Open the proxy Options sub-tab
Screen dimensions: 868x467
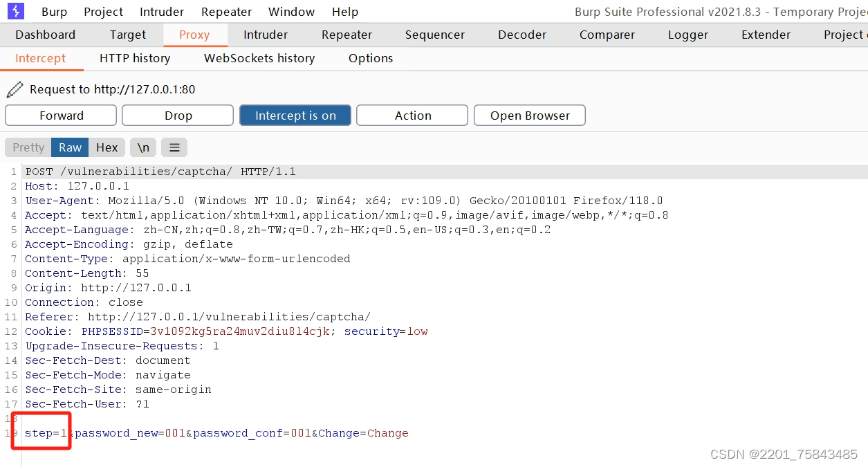(371, 58)
